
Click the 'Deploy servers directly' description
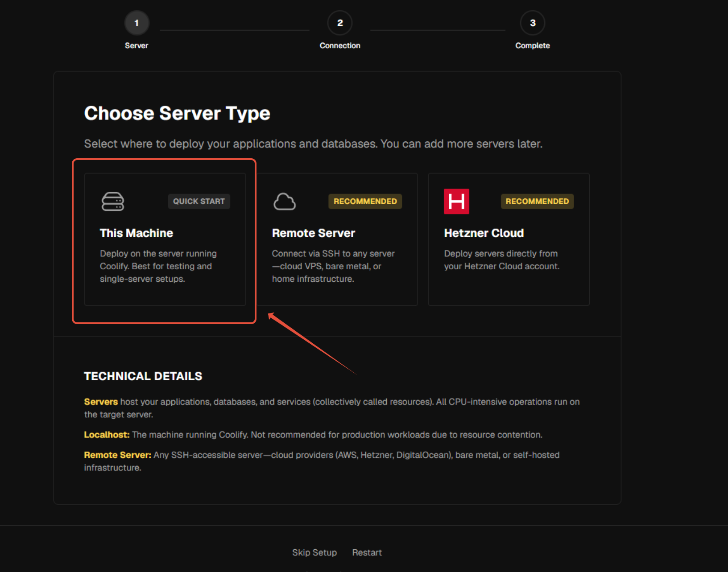coord(502,260)
